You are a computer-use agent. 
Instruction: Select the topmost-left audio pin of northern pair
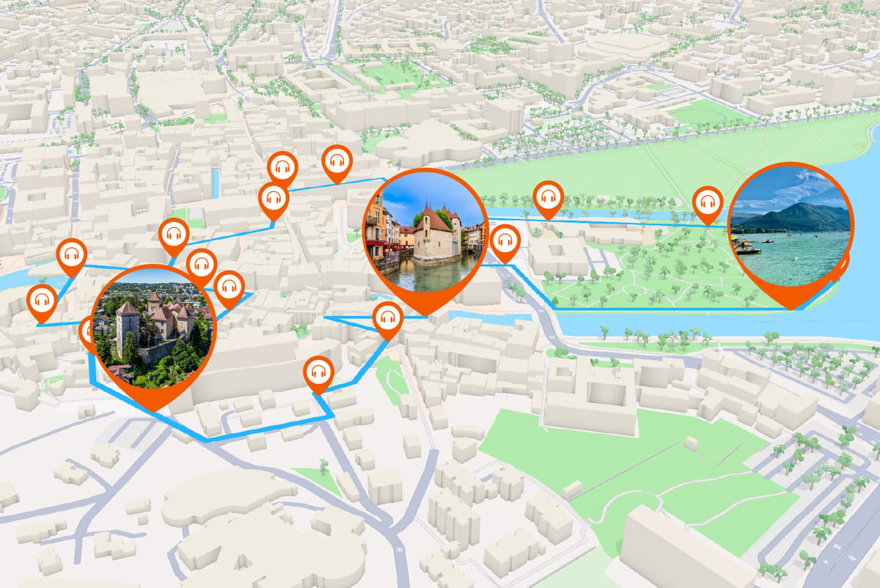pos(282,168)
